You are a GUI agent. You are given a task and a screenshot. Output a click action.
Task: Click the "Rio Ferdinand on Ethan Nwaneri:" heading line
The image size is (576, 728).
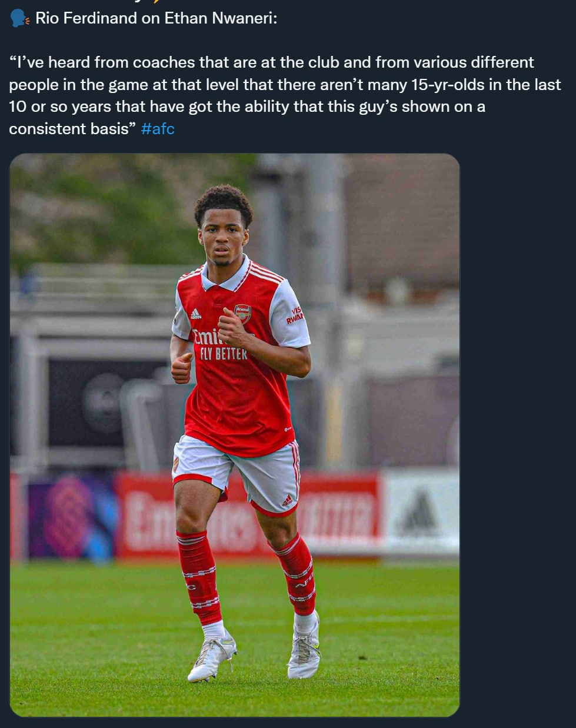(156, 18)
